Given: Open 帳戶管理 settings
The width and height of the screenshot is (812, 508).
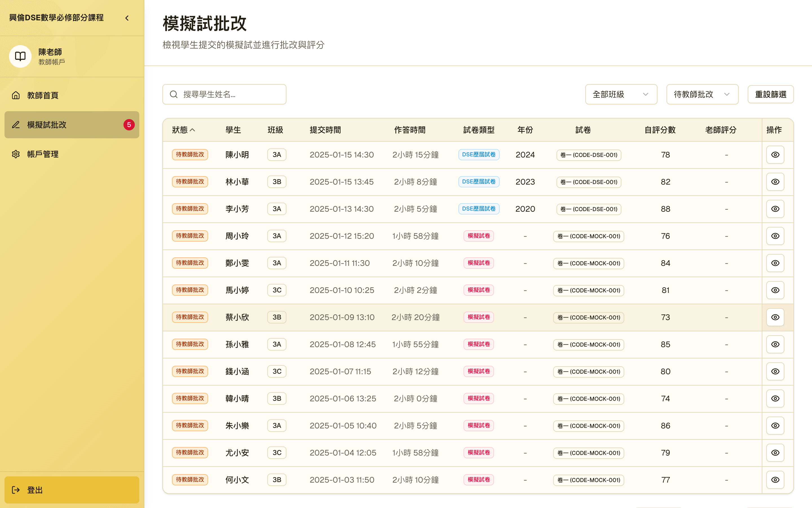Looking at the screenshot, I should pyautogui.click(x=72, y=154).
